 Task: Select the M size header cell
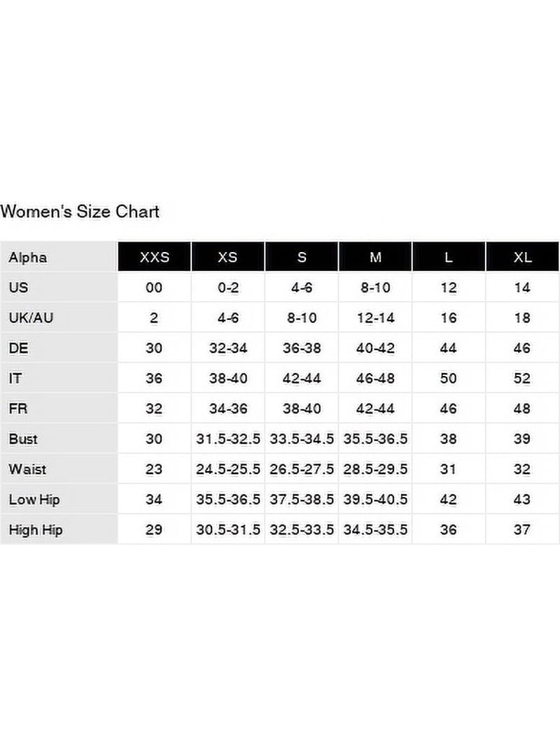375,257
